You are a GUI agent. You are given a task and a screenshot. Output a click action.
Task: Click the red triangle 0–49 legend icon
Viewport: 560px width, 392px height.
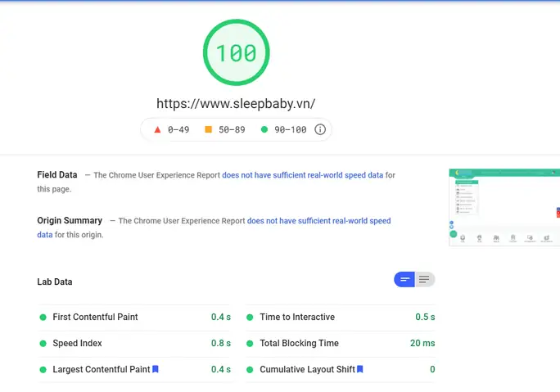click(x=157, y=129)
